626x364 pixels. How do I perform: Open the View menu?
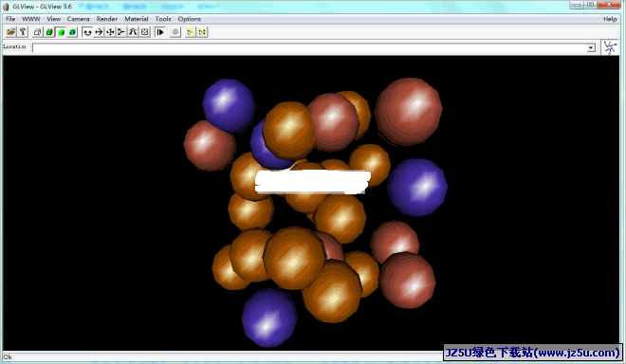pyautogui.click(x=53, y=19)
